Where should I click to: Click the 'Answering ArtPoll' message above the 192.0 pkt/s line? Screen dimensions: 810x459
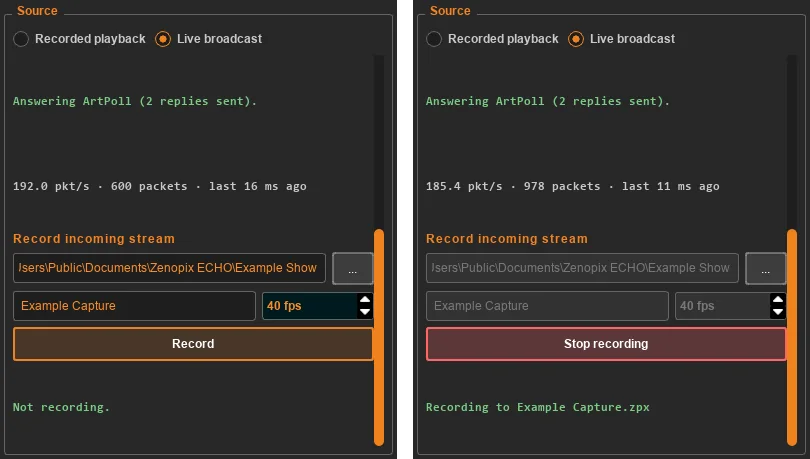coord(135,101)
